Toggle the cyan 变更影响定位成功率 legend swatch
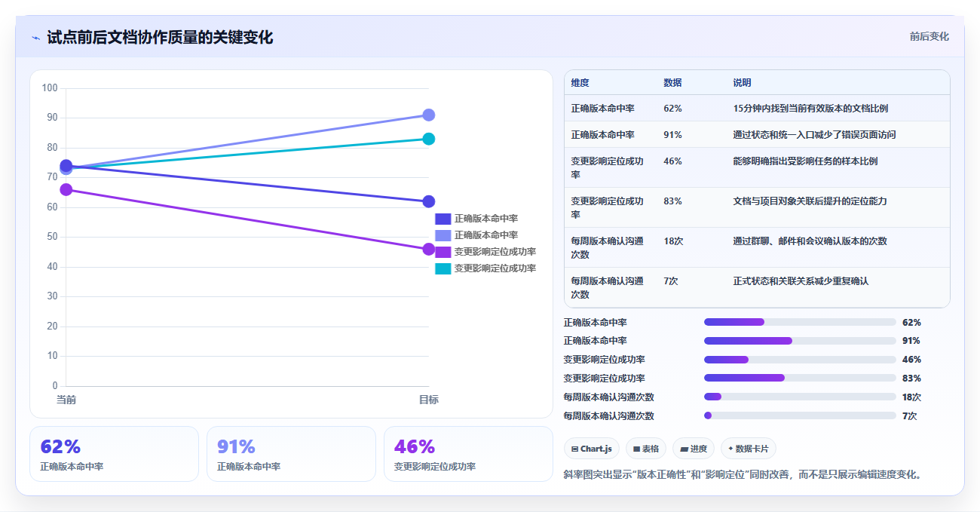 point(443,268)
